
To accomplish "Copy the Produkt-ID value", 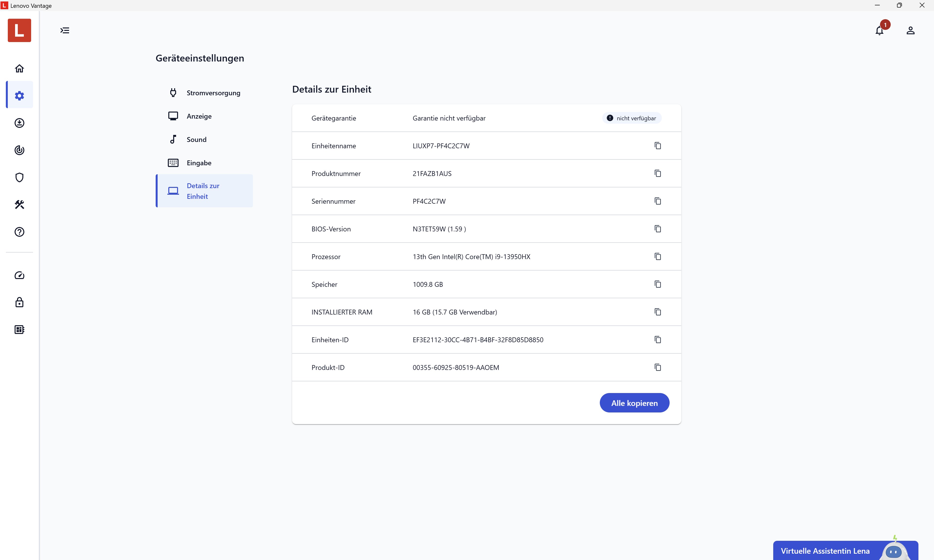I will [x=658, y=367].
